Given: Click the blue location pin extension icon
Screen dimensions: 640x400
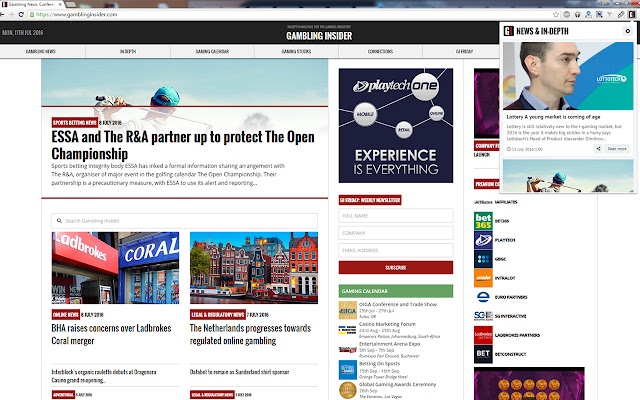Looking at the screenshot, I should [x=588, y=14].
